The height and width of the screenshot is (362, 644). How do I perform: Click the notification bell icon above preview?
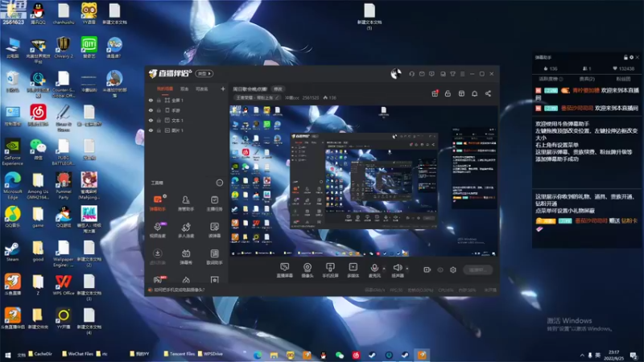474,93
